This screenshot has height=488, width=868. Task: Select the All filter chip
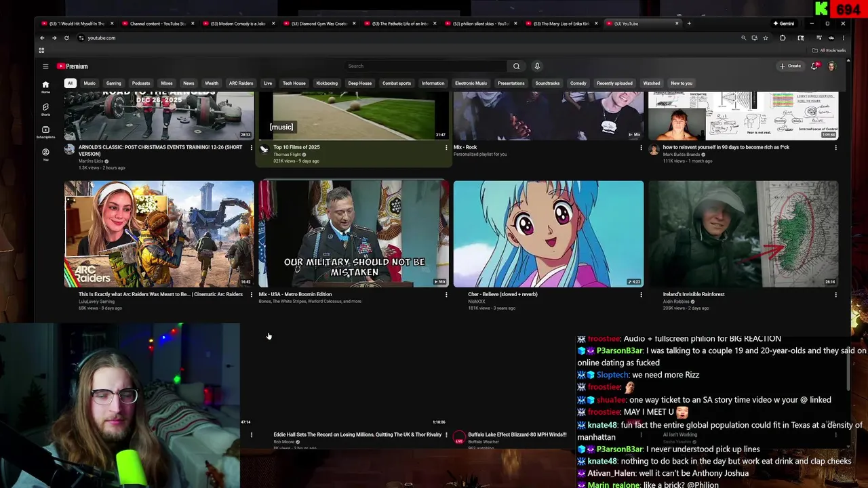pyautogui.click(x=70, y=83)
